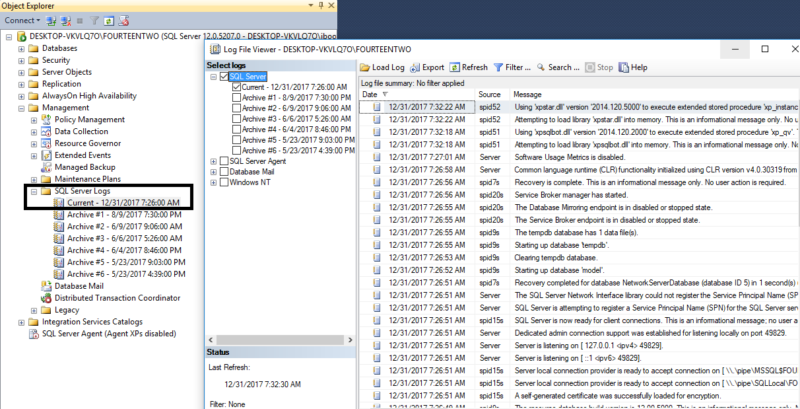
Task: Click the Disconnect server icon
Action: click(65, 21)
